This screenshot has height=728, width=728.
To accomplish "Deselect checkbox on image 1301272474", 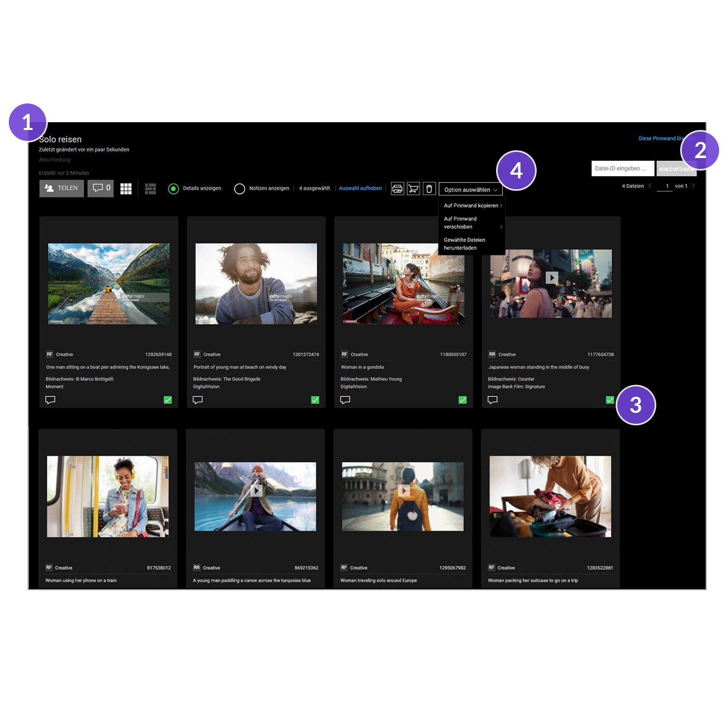I will [315, 400].
